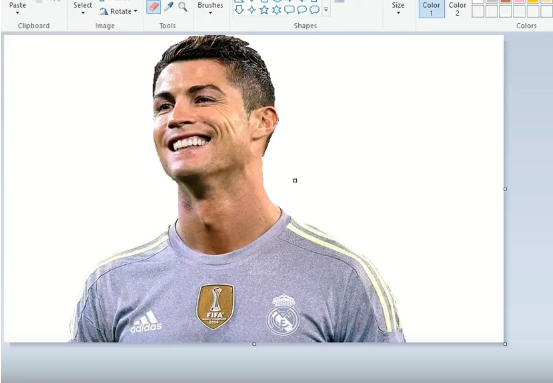Choose the six-point star shape
Screen dimensions: 553x383
(277, 10)
